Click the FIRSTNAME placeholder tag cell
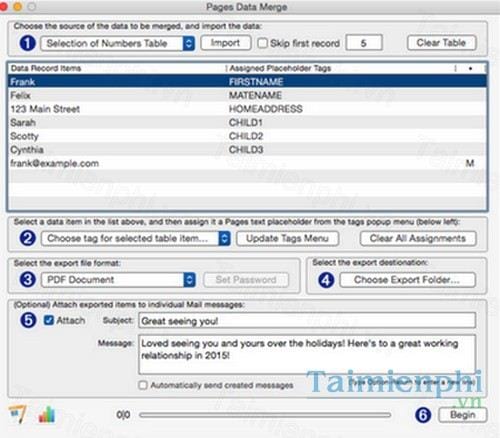Viewport: 500px width, 438px height. [256, 82]
